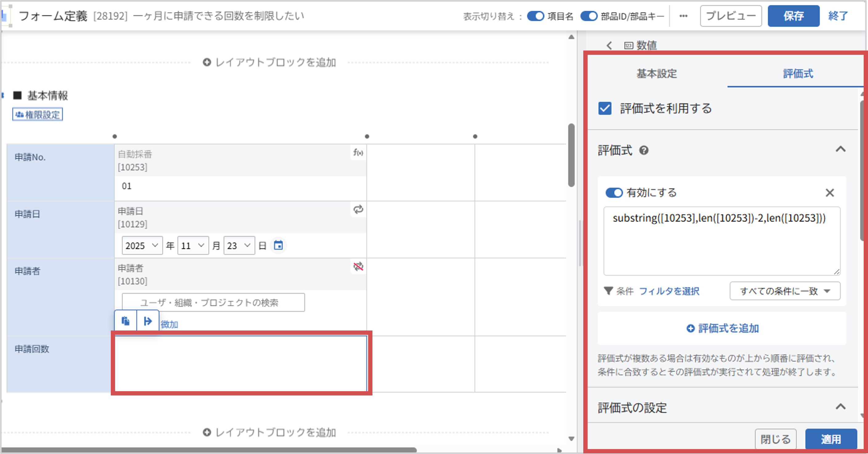Remove the expression with the X icon

tap(830, 193)
